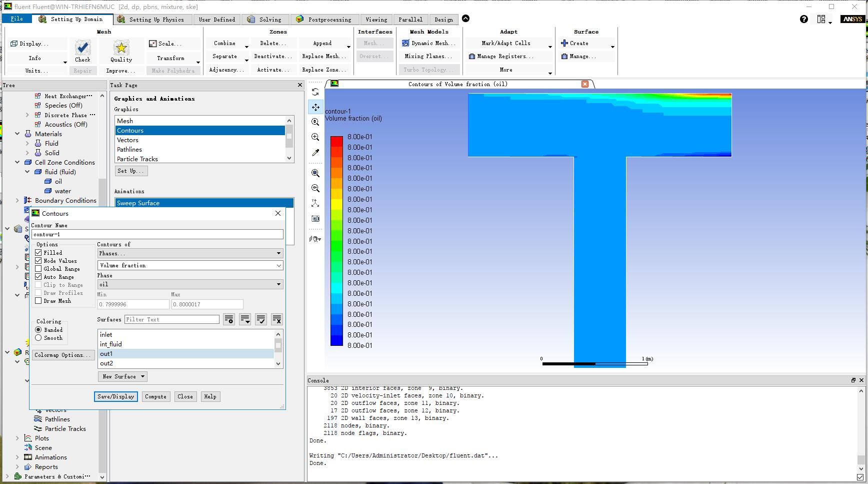868x484 pixels.
Task: Select the probe eyedropper tool
Action: click(315, 153)
